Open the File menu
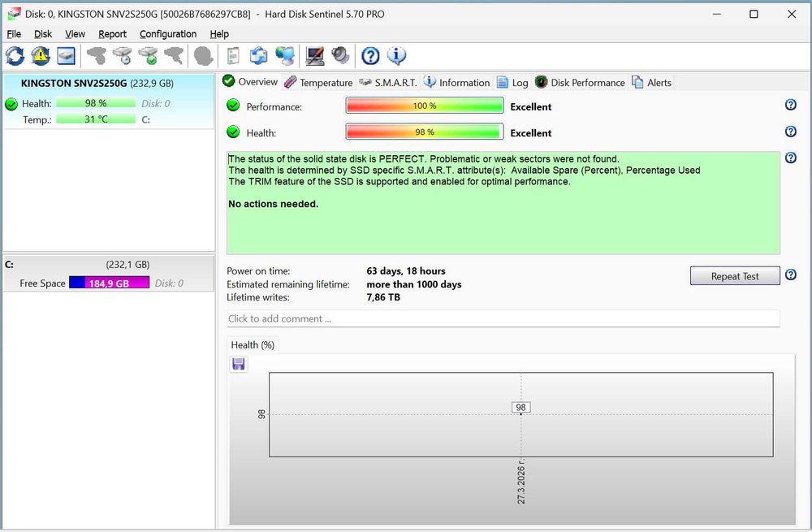 point(14,34)
